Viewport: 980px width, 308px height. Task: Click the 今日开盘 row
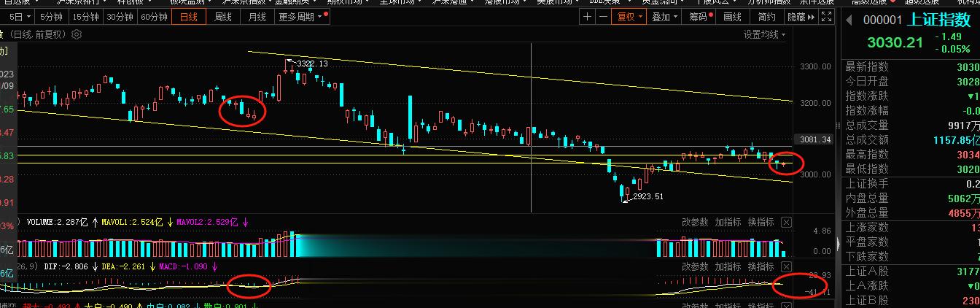click(911, 81)
